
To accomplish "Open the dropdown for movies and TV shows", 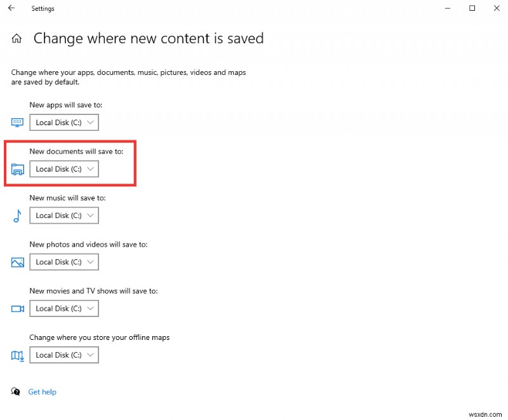I will (63, 308).
